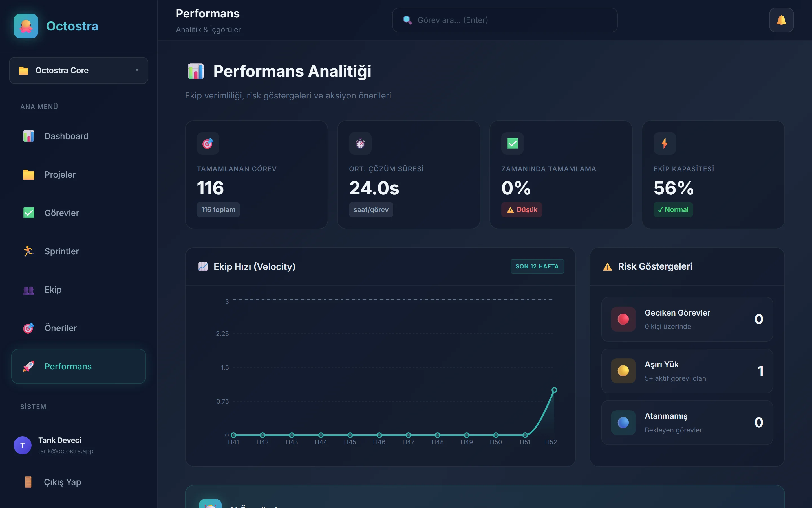812x508 pixels.
Task: Click the Risk Göstergeleri title
Action: pos(655,266)
